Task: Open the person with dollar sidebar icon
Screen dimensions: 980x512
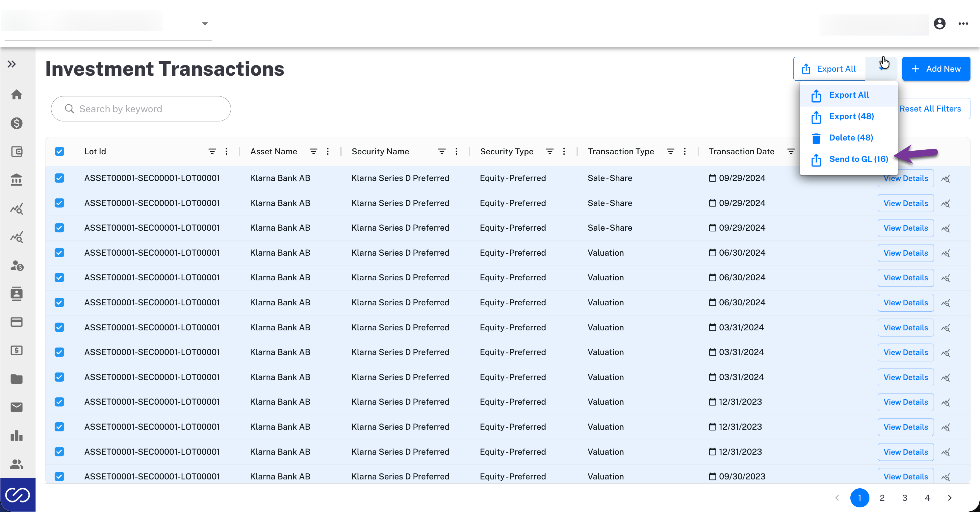Action: tap(16, 265)
